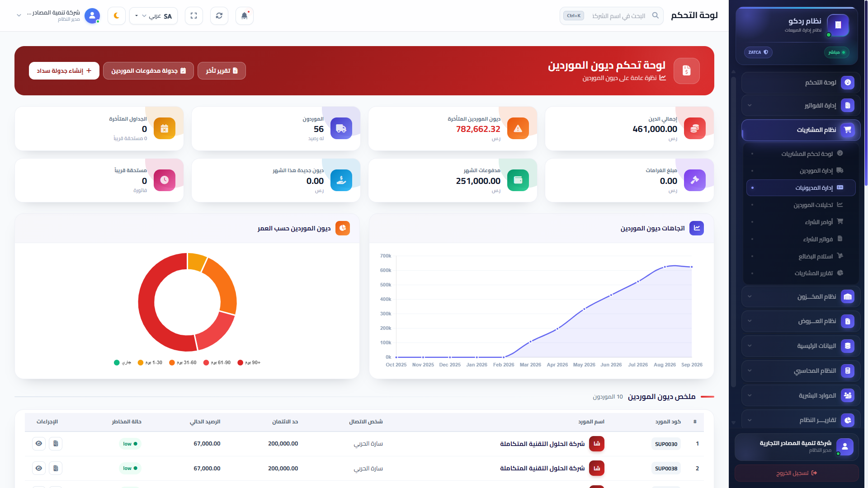Click the ZATCA shield badge
The height and width of the screenshot is (488, 868).
[x=758, y=52]
